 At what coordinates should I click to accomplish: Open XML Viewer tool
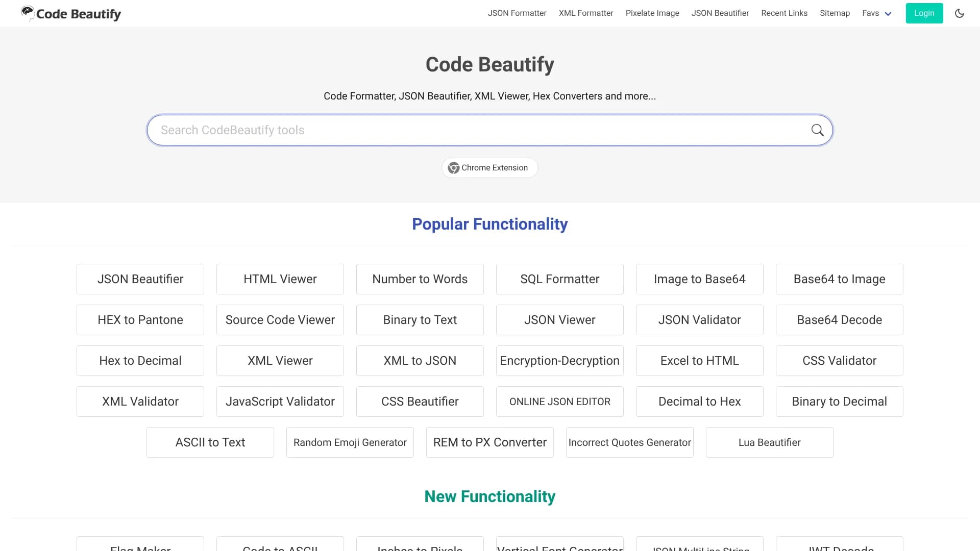[280, 361]
